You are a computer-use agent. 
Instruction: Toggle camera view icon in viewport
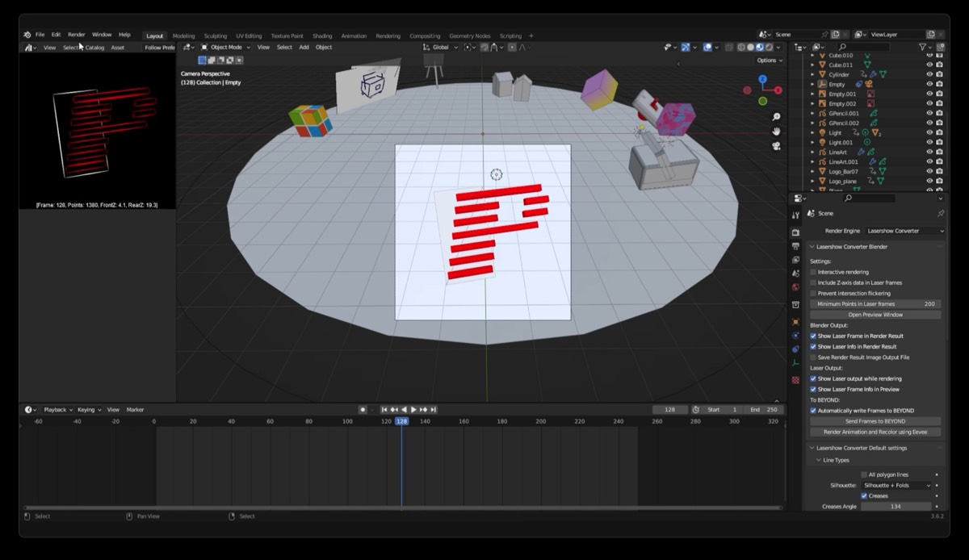776,146
